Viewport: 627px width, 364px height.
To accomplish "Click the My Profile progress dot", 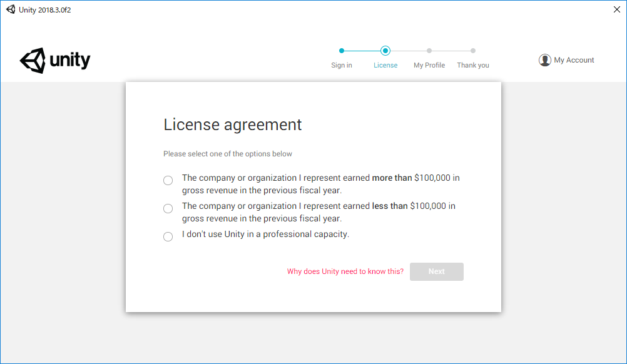I will [429, 50].
